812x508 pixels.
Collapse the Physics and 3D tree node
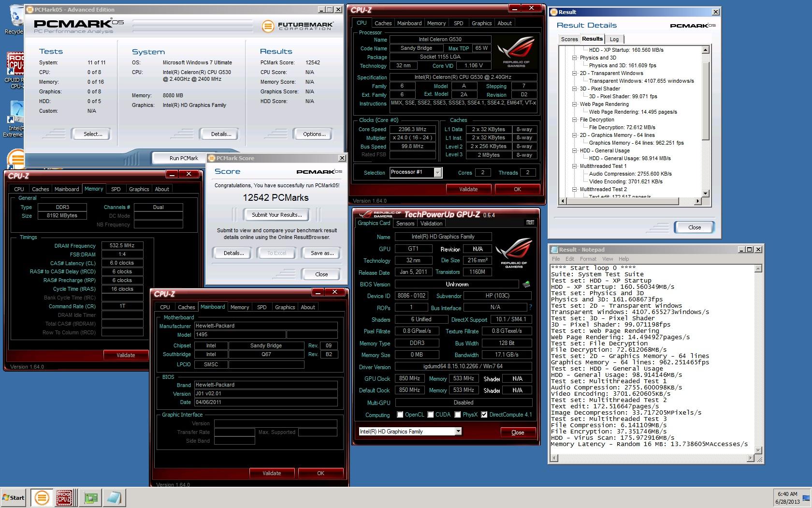click(575, 58)
